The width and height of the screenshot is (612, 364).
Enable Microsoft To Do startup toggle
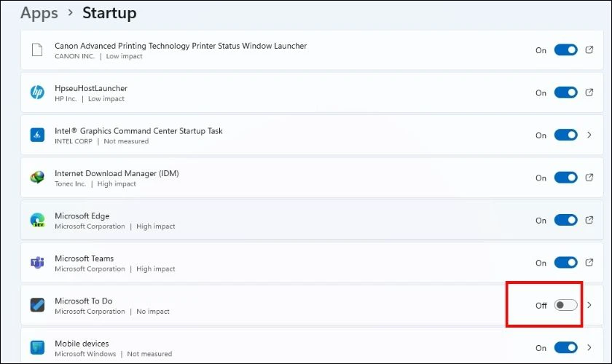(x=565, y=305)
